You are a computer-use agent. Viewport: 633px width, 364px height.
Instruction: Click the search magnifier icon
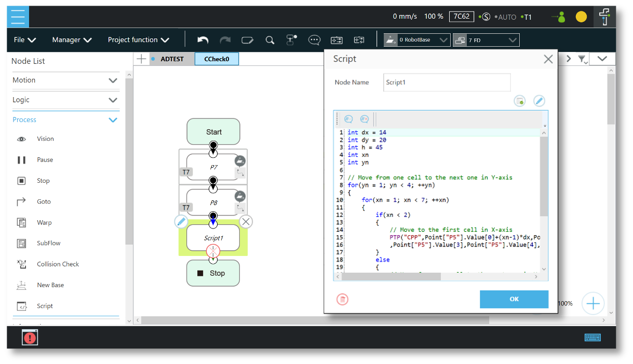(270, 40)
